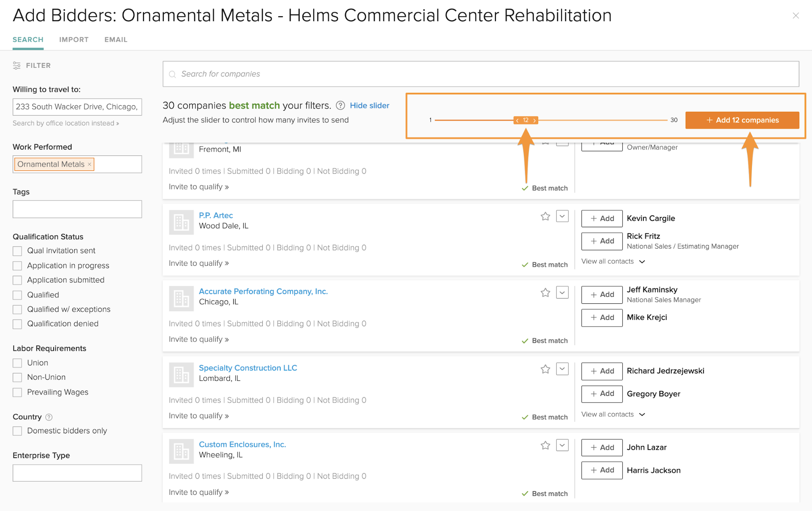Focus the Search for companies field
The width and height of the screenshot is (812, 511).
tap(481, 74)
